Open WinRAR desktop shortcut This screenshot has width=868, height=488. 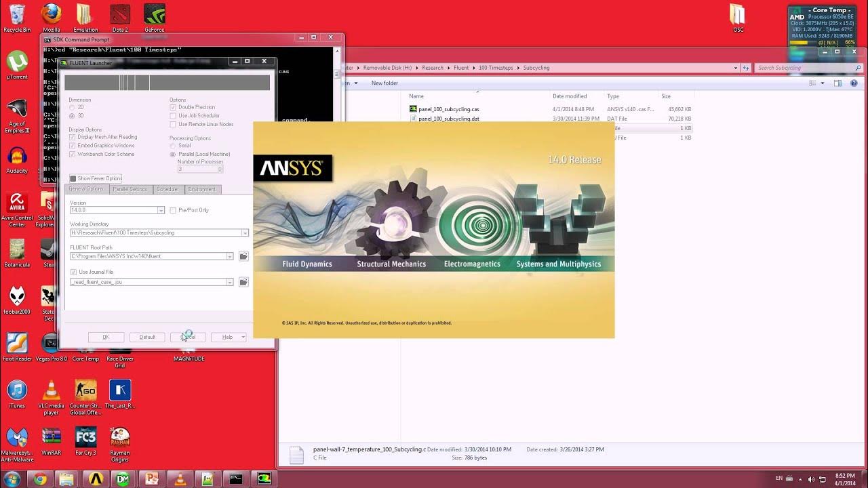52,441
